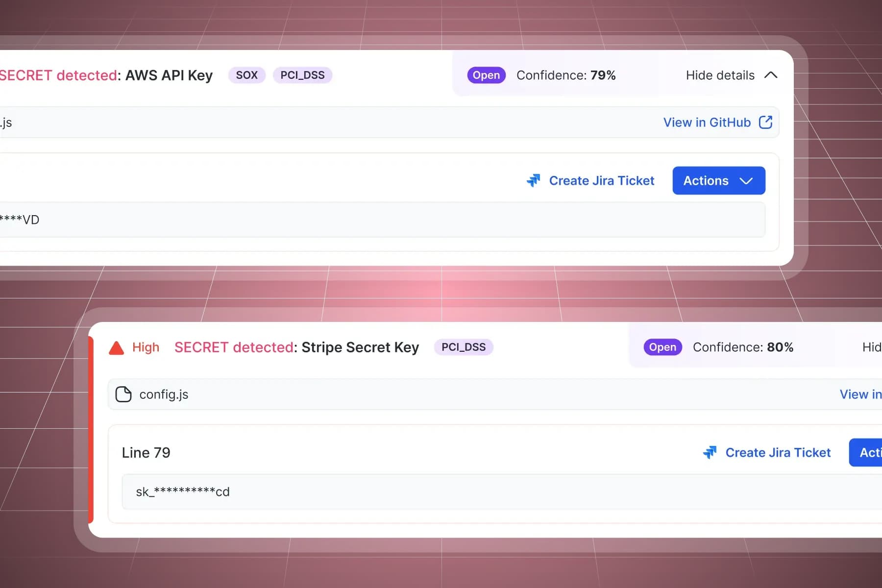Collapse details using the up chevron arrow
The width and height of the screenshot is (882, 588).
pyautogui.click(x=771, y=75)
